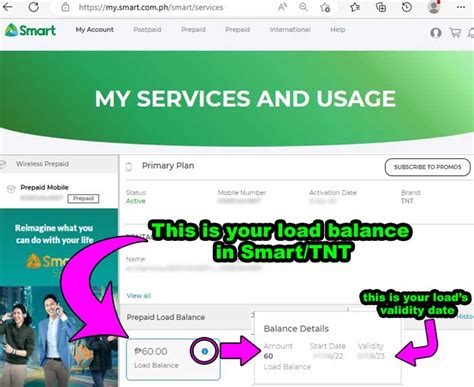
Task: Open the International menu item
Action: pyautogui.click(x=290, y=30)
